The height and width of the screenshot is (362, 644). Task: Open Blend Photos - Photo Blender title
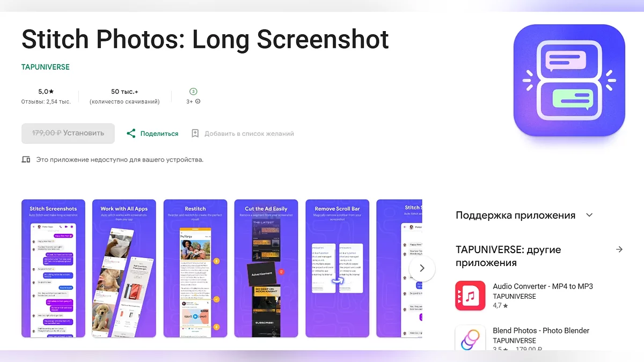coord(541,330)
